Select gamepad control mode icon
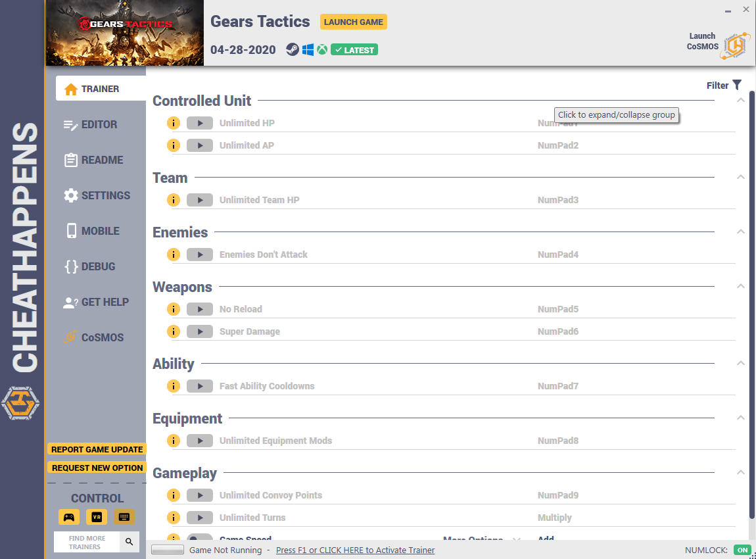Screen dimensions: 756x559 [69, 517]
